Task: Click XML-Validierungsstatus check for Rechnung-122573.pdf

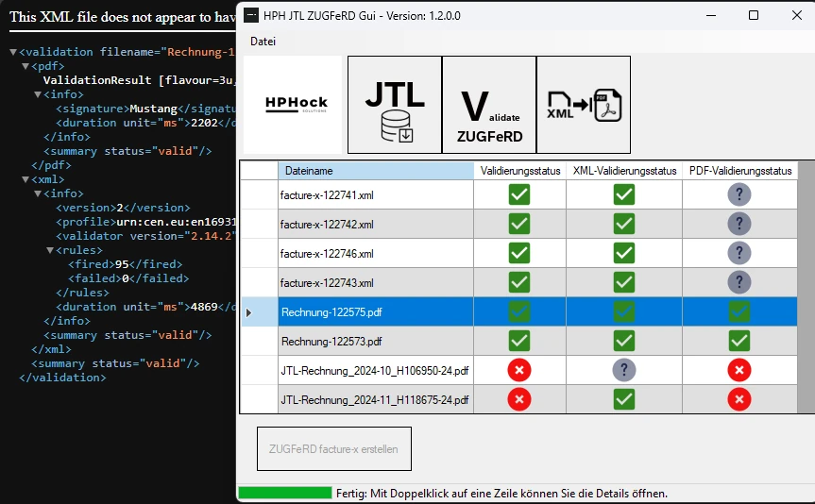Action: tap(623, 341)
